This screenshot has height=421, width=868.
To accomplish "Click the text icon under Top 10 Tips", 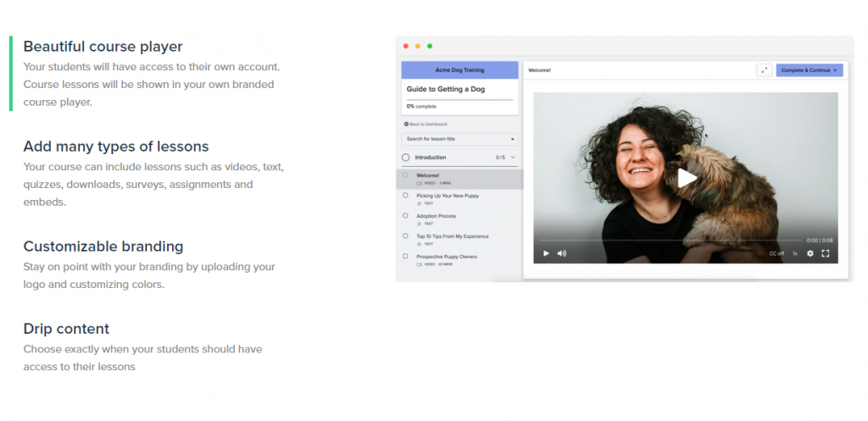I will [419, 244].
